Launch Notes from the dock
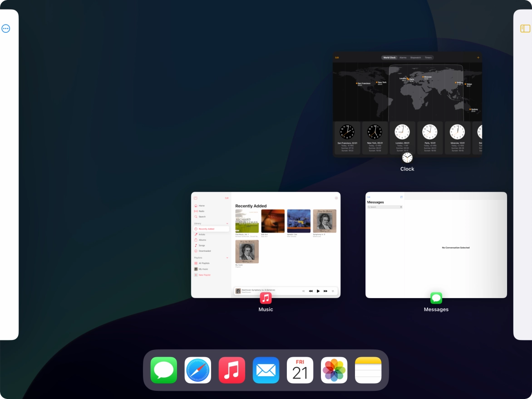 click(368, 369)
